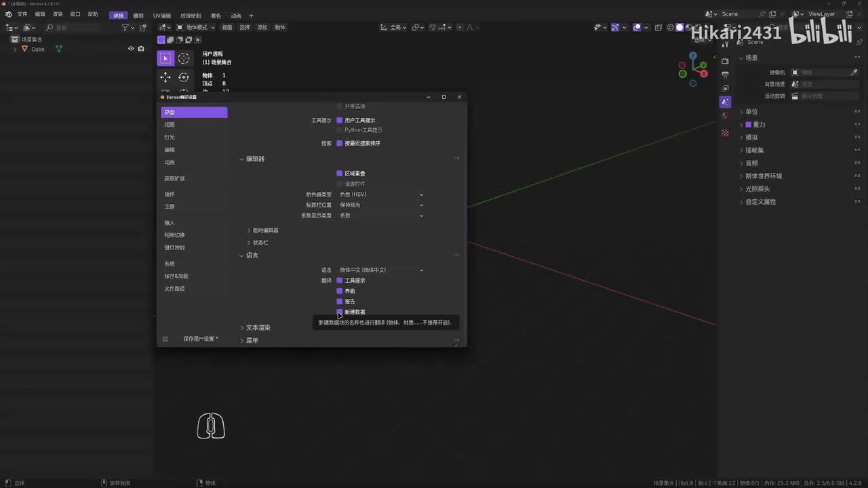Open the 视图 preferences section
This screenshot has width=868, height=488.
click(194, 125)
